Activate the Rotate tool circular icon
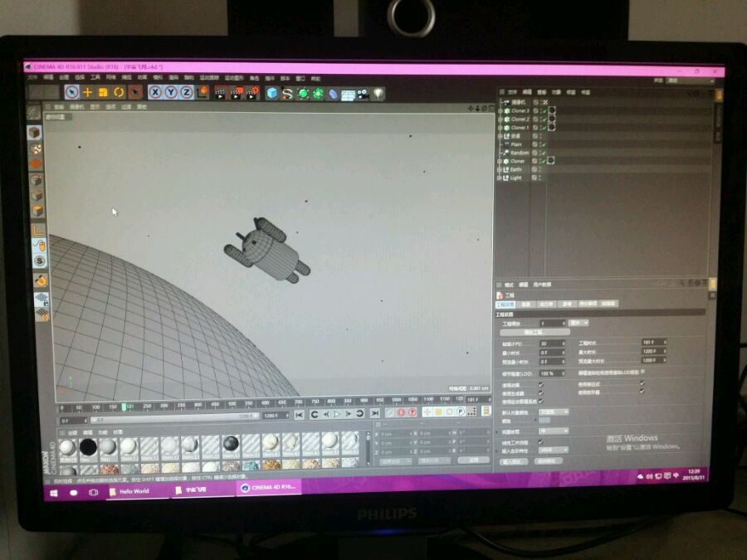 tap(119, 92)
